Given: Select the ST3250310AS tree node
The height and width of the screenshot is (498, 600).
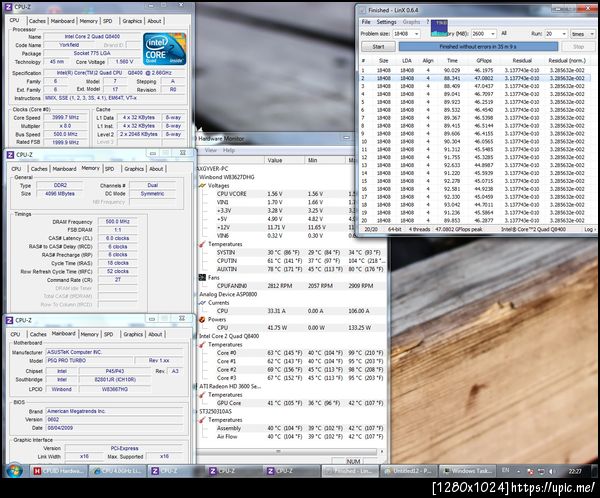Looking at the screenshot, I should 215,411.
